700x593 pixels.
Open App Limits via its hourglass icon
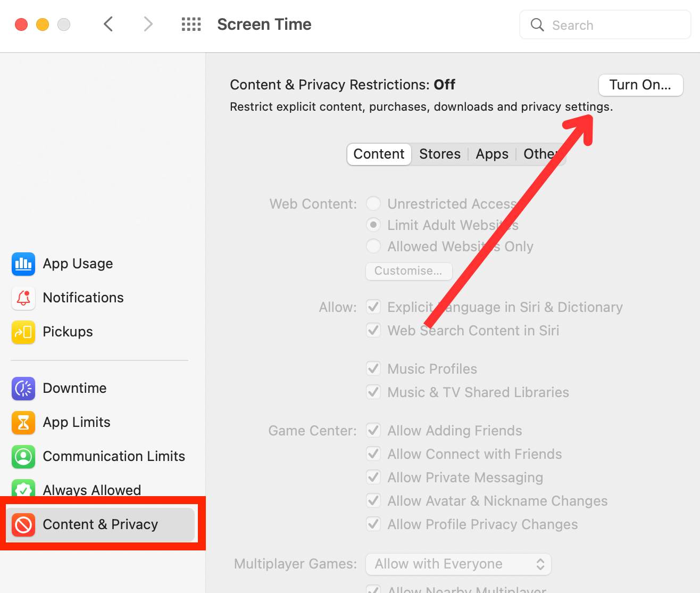[x=23, y=423]
